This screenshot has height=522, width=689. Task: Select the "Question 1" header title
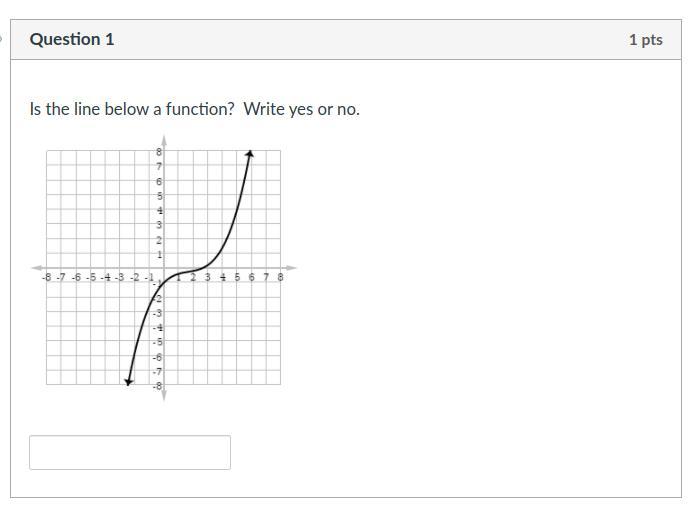pyautogui.click(x=72, y=40)
